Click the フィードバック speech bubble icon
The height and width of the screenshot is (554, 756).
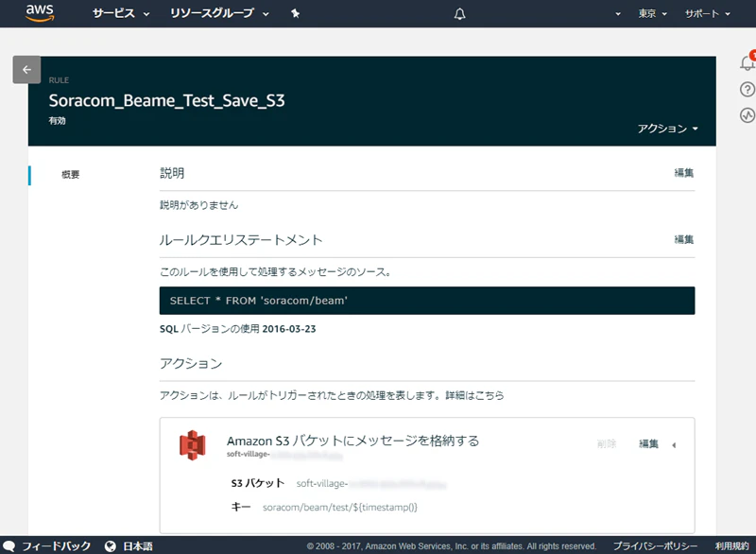[x=9, y=545]
